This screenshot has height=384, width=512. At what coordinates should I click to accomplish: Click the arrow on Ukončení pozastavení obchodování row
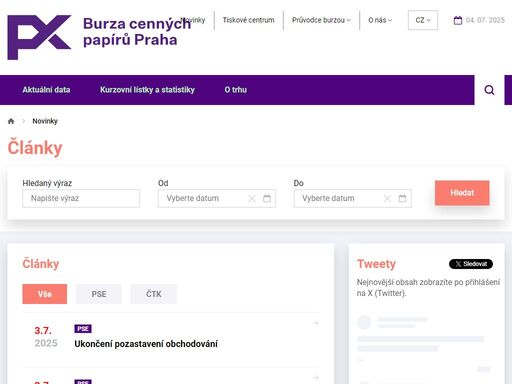[315, 323]
